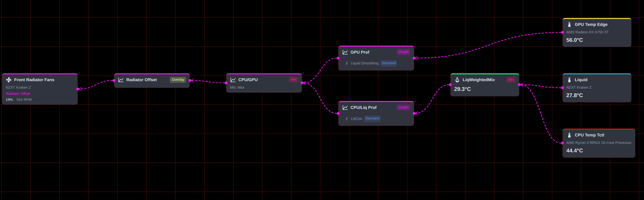Click the thermometer icon on GPU Temp Edge

pyautogui.click(x=569, y=24)
